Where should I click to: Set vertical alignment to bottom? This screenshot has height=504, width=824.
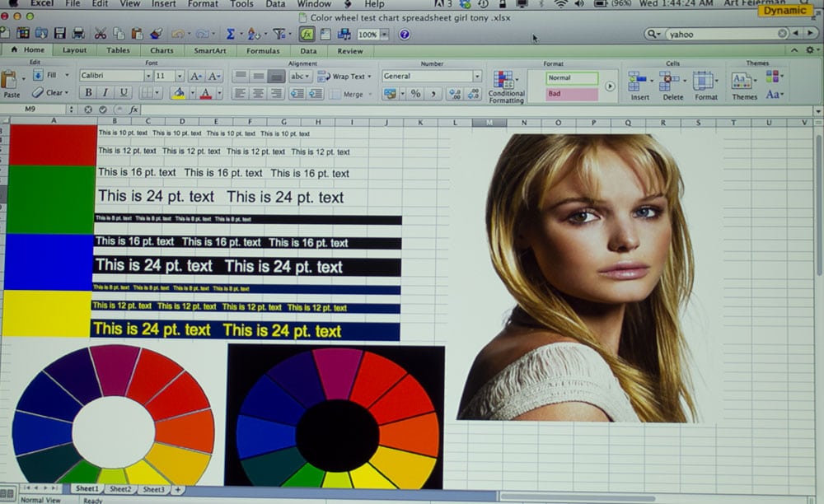point(276,76)
